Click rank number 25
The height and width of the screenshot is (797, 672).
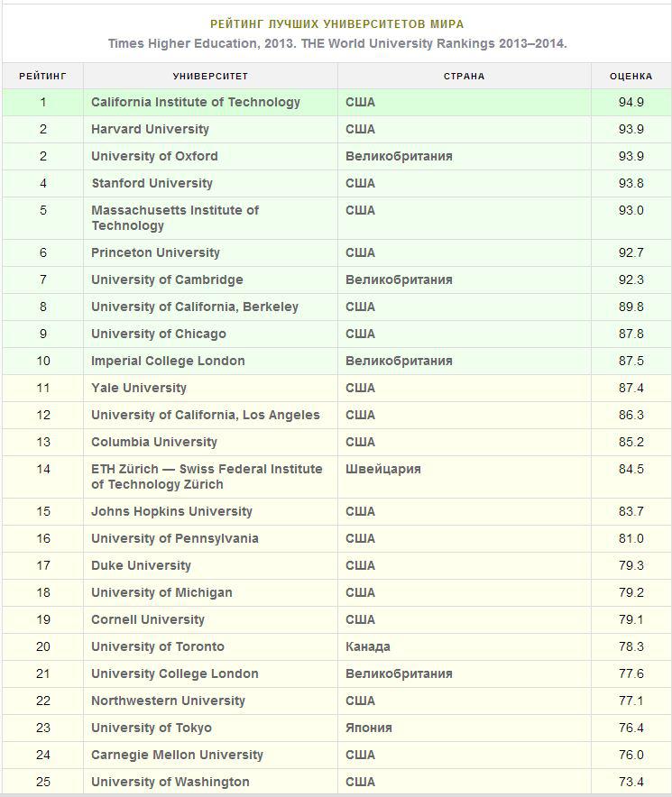[43, 782]
